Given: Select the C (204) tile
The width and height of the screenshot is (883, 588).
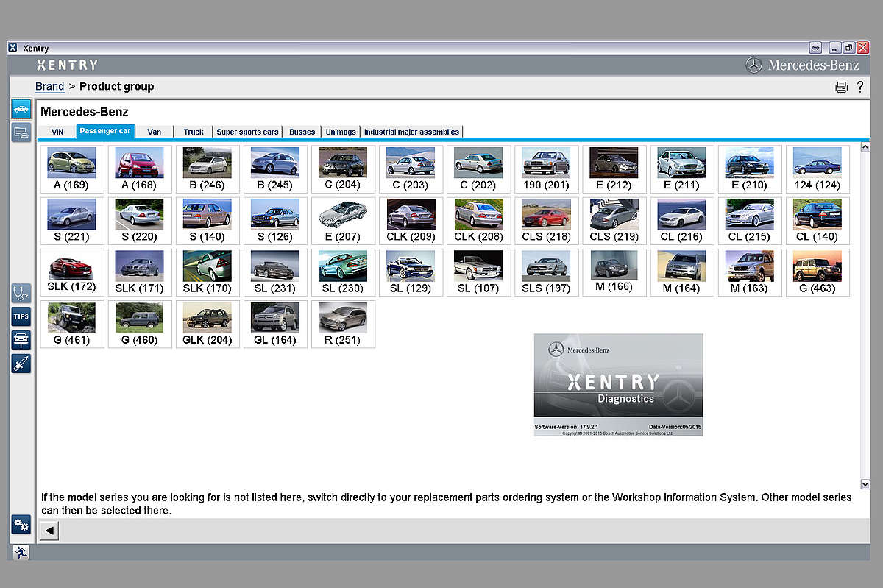Looking at the screenshot, I should tap(342, 169).
